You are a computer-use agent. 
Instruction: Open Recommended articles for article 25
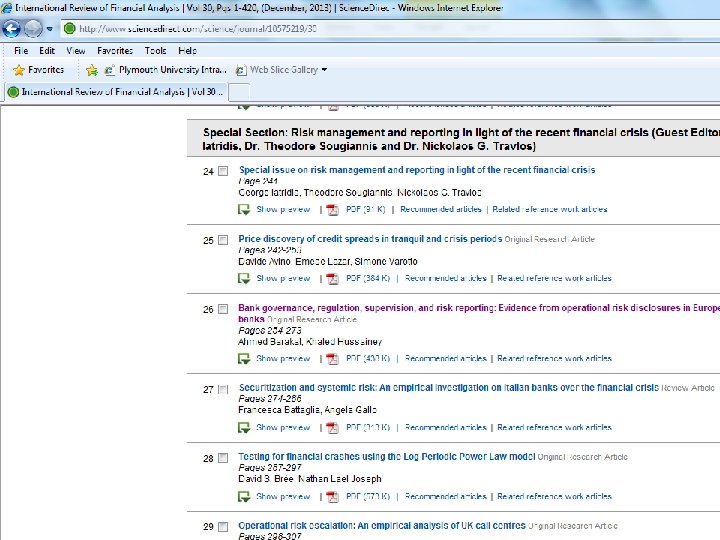[445, 278]
